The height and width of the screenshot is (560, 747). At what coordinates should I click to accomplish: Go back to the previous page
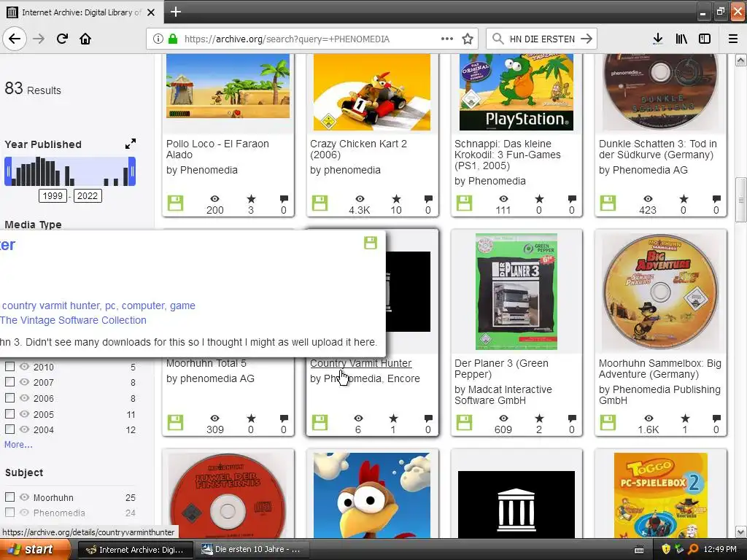click(15, 39)
